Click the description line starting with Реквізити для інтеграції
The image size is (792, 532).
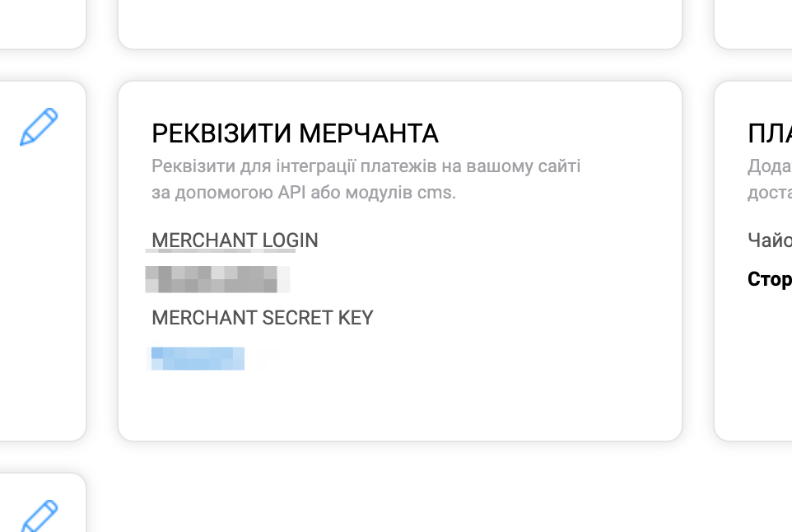pos(366,166)
